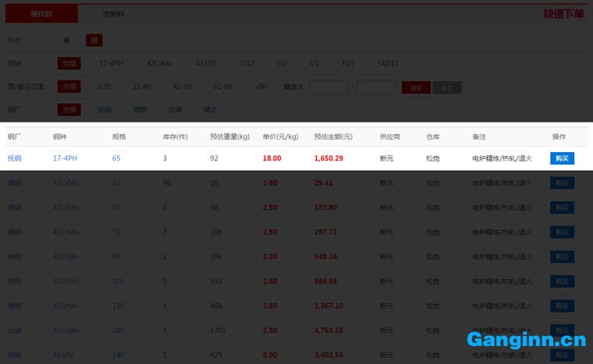Click the custom range maximum input field

click(x=377, y=87)
